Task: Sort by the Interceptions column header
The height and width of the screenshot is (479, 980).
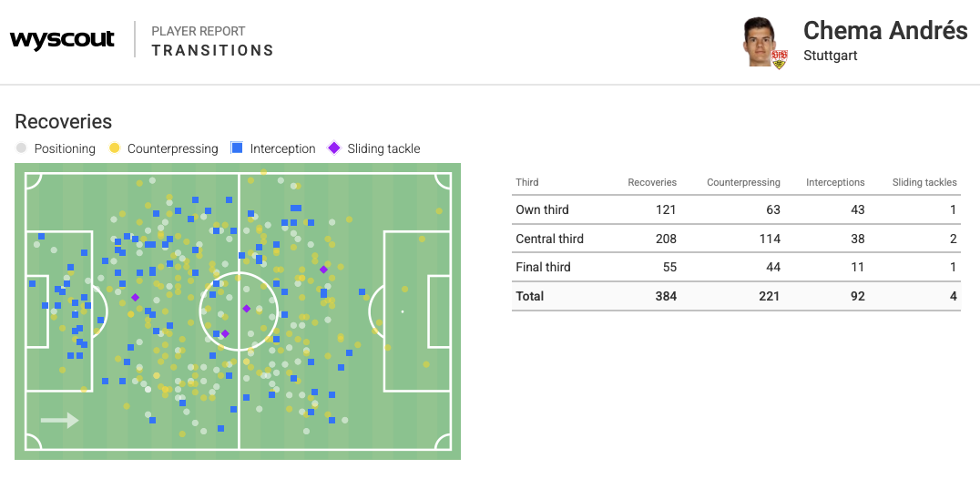Action: point(835,182)
